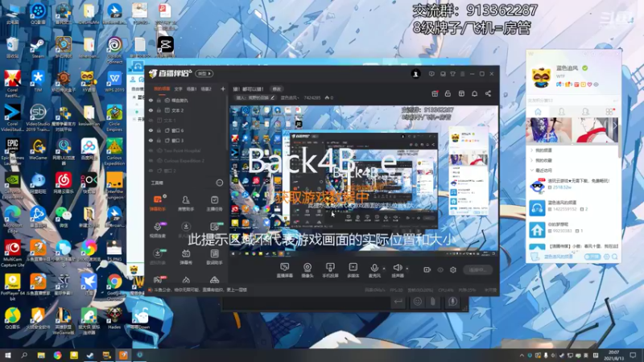Screen dimensions: 644x362
Task: Expand 我的收藏 in YY window
Action: 532,160
